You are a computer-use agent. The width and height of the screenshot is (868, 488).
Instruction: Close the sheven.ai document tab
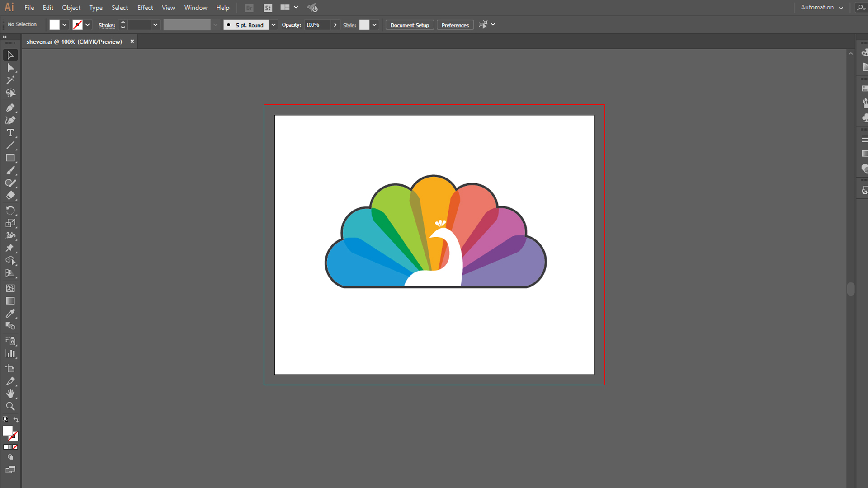(x=132, y=41)
